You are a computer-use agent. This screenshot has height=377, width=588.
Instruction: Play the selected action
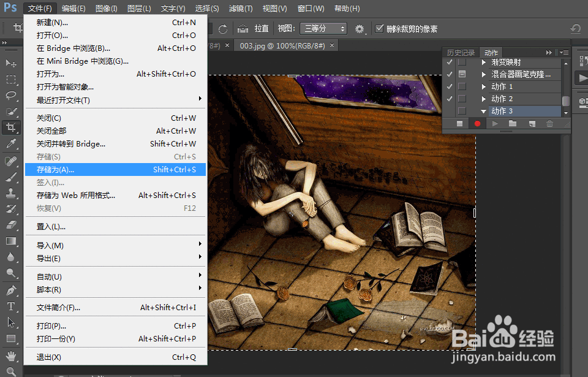495,124
